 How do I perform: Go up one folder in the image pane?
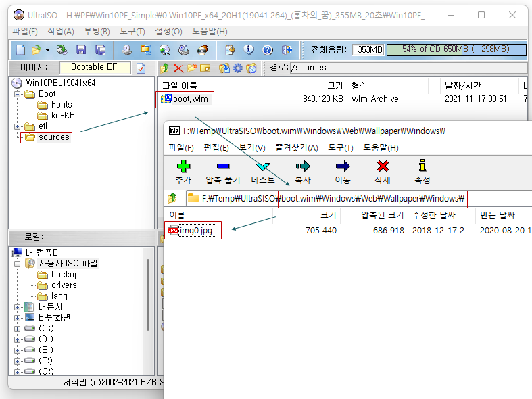pos(165,68)
